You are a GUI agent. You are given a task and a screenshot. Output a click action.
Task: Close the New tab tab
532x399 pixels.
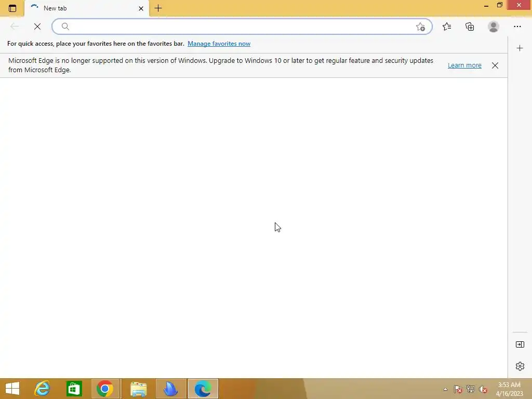pyautogui.click(x=141, y=8)
